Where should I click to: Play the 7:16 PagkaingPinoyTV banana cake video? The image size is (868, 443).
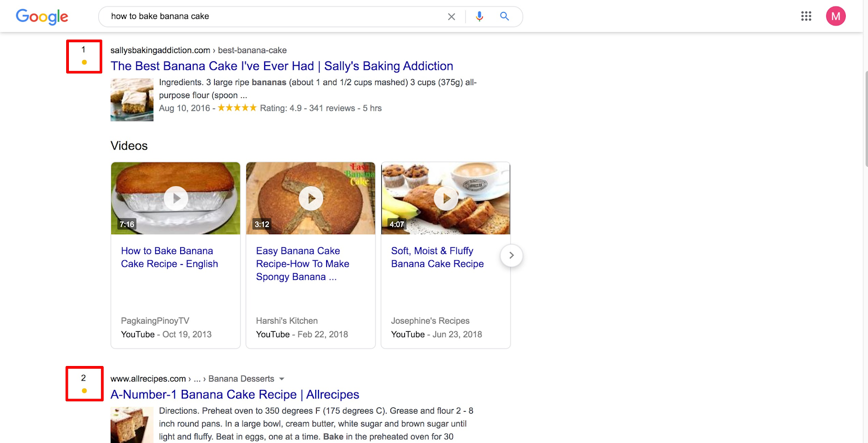pos(176,198)
